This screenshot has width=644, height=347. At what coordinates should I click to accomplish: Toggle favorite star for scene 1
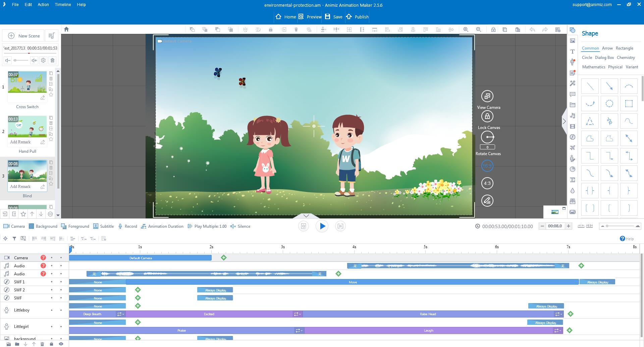point(51,95)
